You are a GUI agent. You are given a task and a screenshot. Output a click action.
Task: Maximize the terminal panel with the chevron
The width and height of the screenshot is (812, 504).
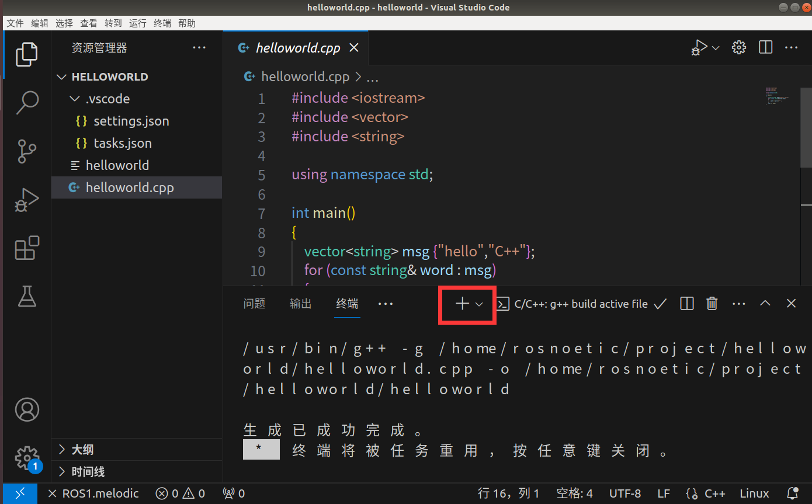pos(765,303)
